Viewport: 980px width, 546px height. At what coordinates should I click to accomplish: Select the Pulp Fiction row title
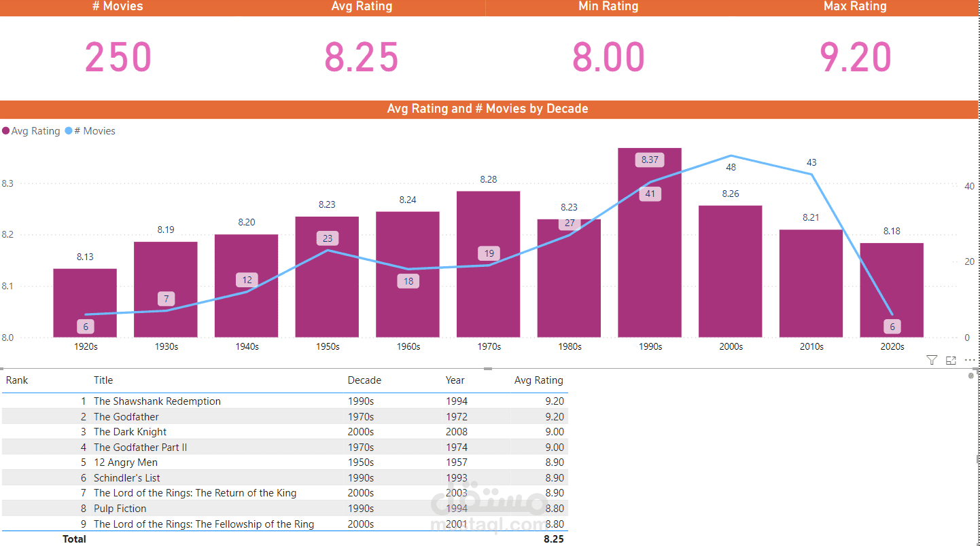click(x=120, y=509)
